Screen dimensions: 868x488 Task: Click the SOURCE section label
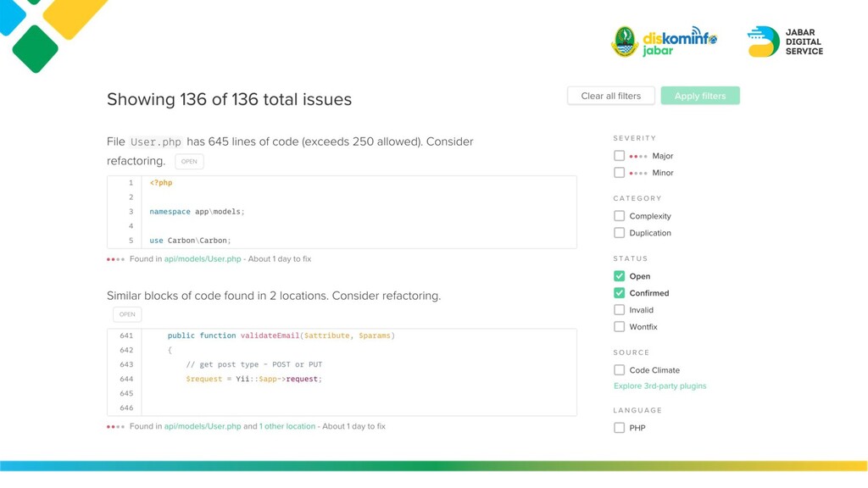pyautogui.click(x=631, y=352)
